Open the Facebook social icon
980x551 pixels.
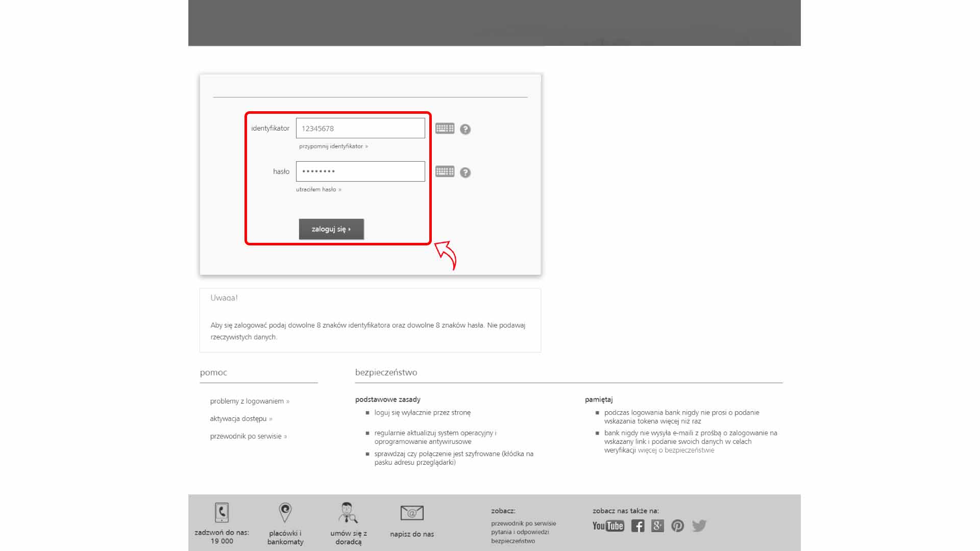click(638, 526)
